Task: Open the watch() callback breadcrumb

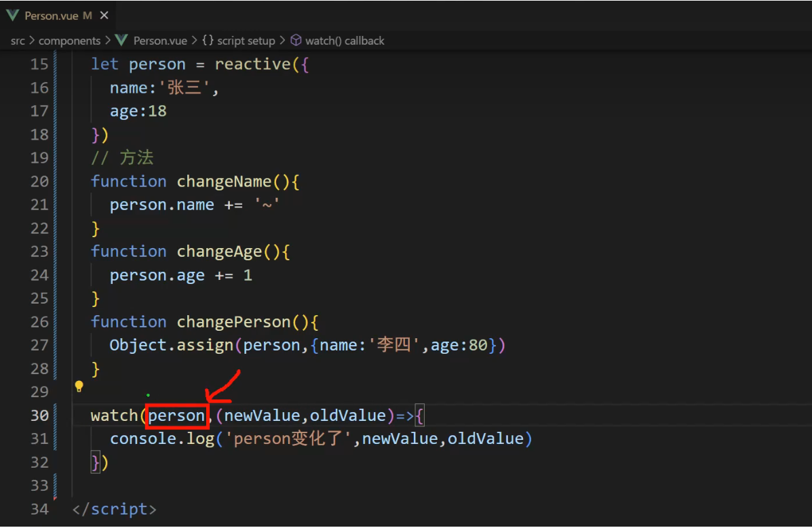Action: pos(345,41)
